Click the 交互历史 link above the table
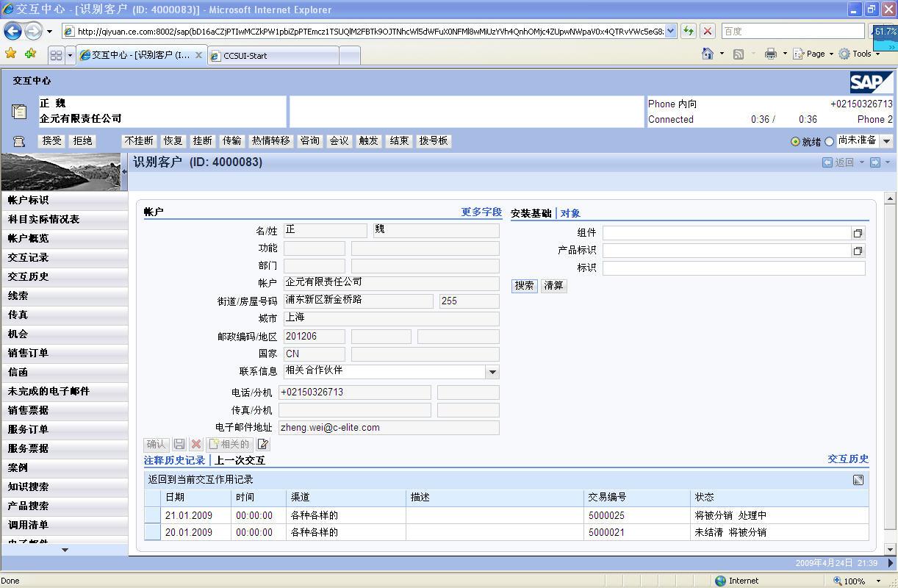 tap(848, 459)
